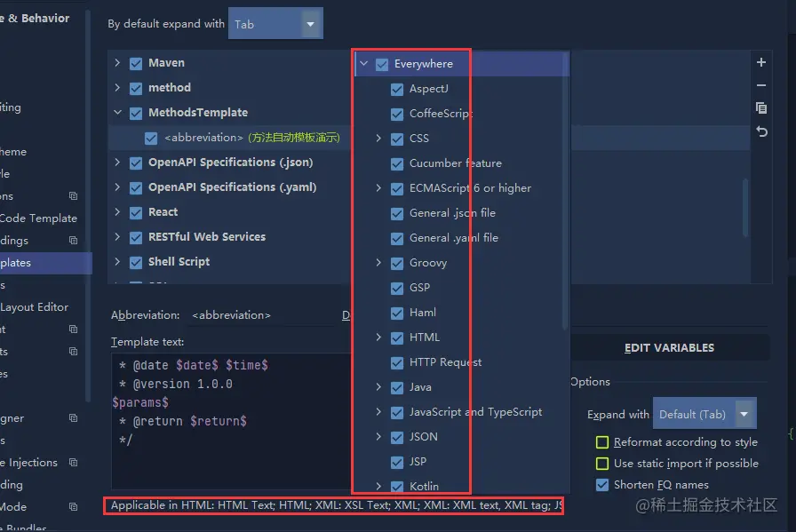
Task: Open the 'Expand with' Default (Tab) dropdown
Action: click(704, 414)
